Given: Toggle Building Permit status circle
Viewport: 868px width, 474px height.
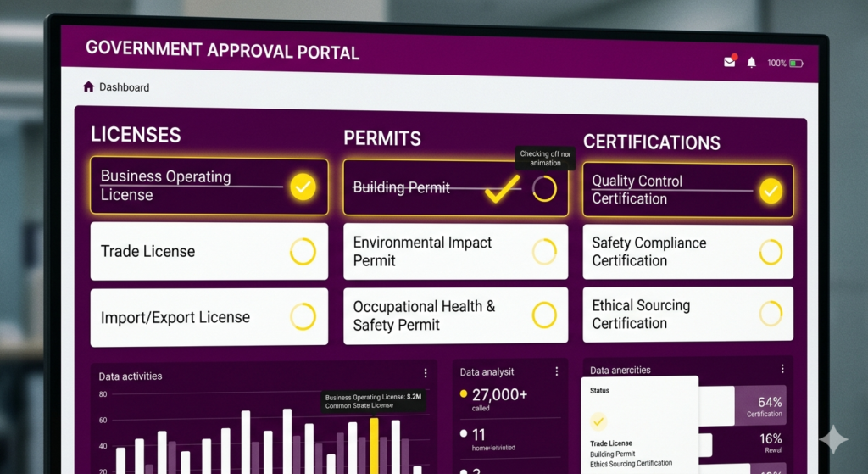Looking at the screenshot, I should click(x=545, y=189).
